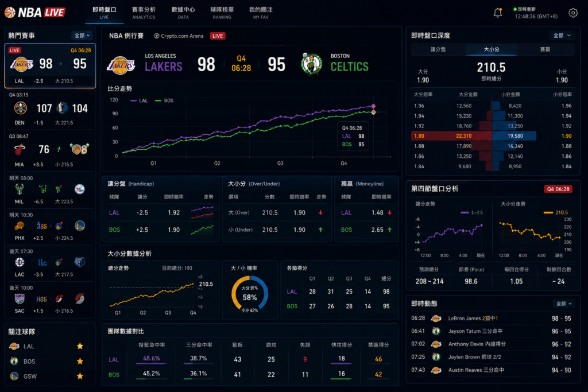Click Lakers icon beside Anthony Davis event

point(436,344)
